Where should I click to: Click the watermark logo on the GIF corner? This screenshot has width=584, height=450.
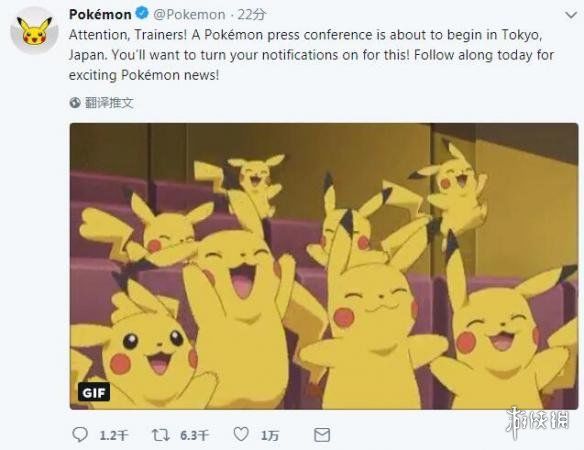click(x=538, y=422)
